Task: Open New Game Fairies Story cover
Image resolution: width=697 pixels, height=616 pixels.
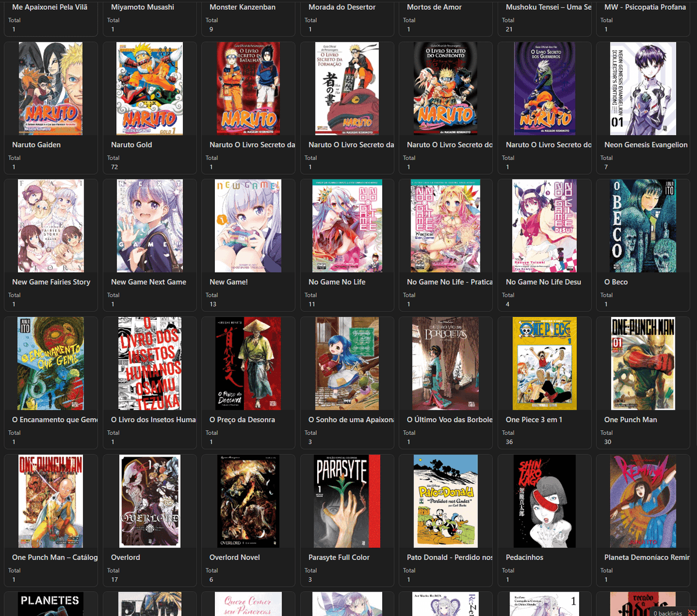Action: pos(51,226)
